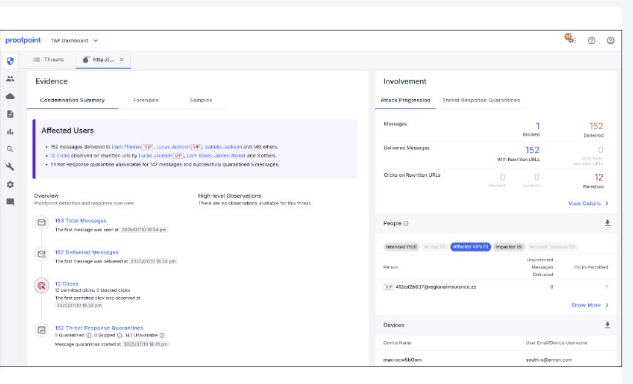633x384 pixels.
Task: Select the Attack Progression tab
Action: pos(405,100)
